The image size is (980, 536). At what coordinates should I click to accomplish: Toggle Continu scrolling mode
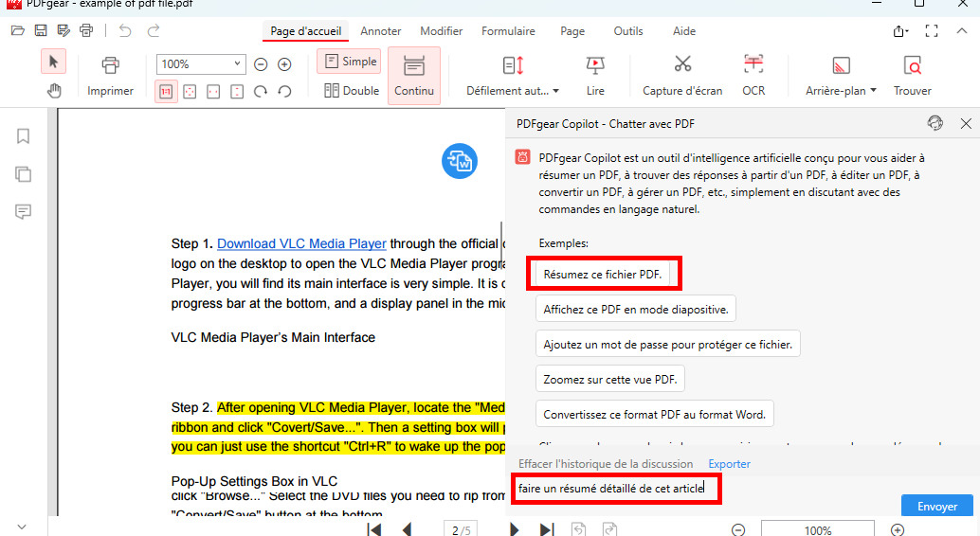coord(414,76)
